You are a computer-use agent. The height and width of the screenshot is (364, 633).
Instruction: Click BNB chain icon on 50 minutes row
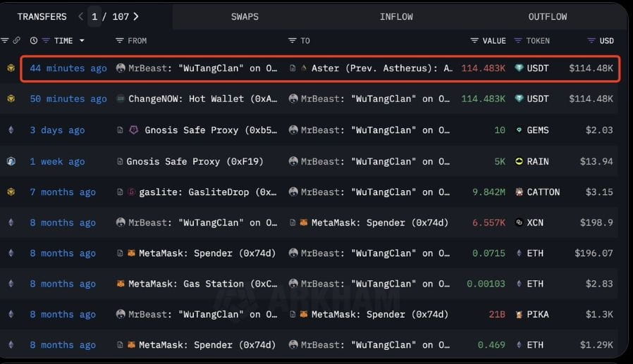tap(11, 99)
